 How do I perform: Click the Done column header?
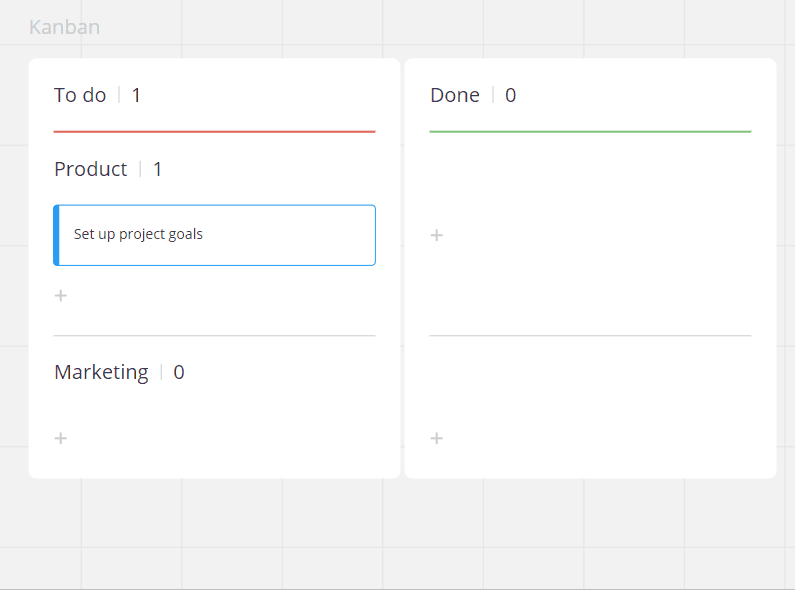click(455, 95)
